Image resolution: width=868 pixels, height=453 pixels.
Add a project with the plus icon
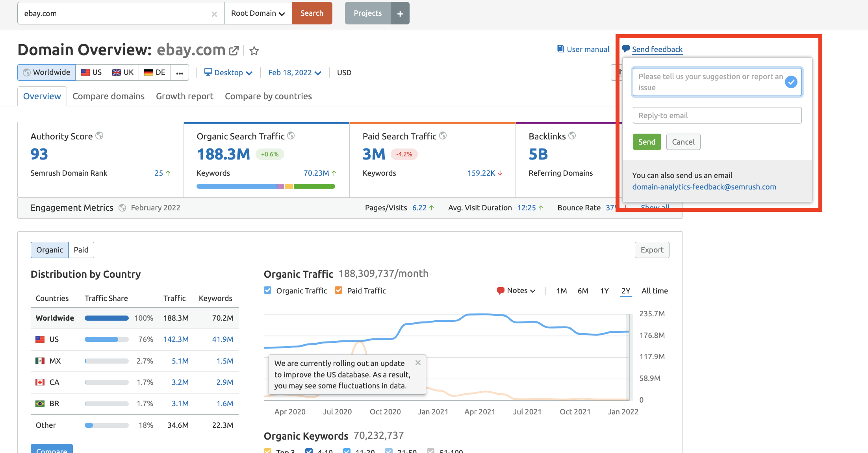[400, 13]
